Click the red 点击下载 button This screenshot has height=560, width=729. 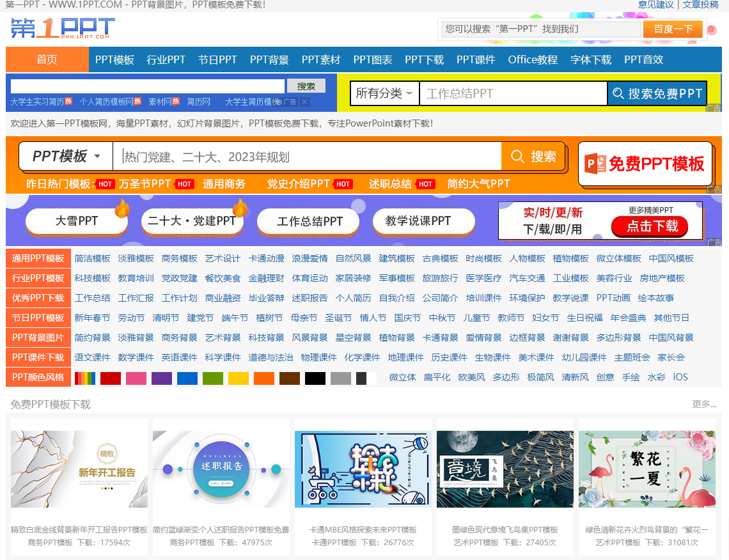648,226
